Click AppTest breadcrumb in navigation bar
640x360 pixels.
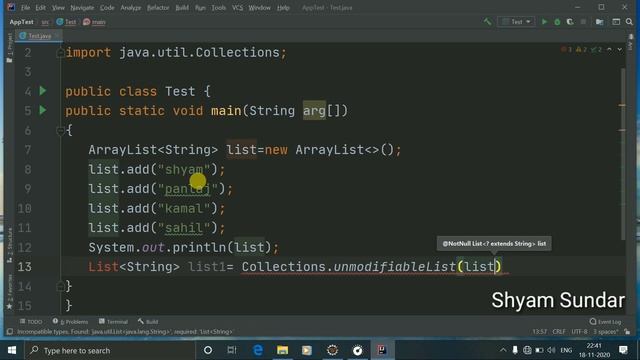22,22
